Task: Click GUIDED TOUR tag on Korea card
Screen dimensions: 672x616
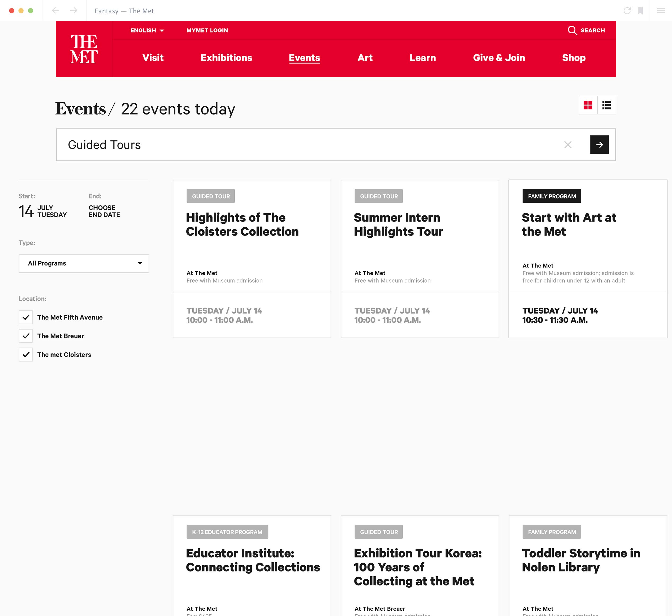Action: 379,532
